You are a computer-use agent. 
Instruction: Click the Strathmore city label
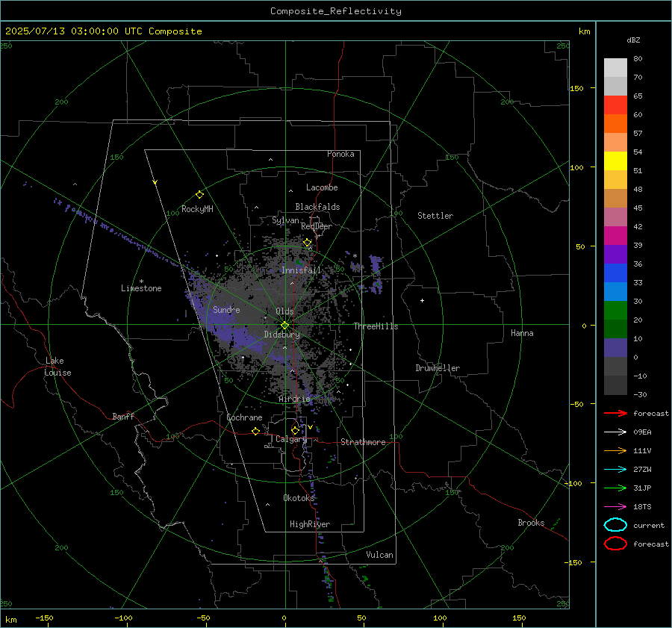point(363,442)
